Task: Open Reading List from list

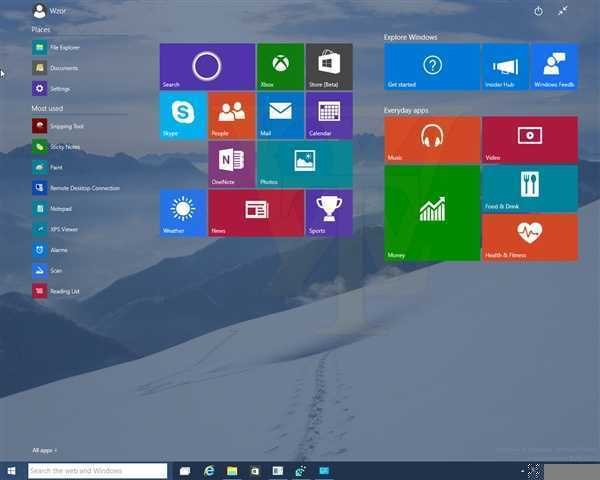Action: point(56,291)
